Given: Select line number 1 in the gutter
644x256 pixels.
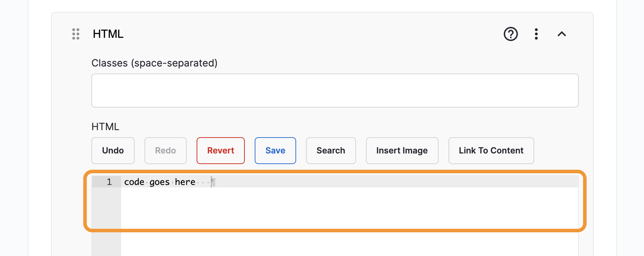Looking at the screenshot, I should point(109,182).
